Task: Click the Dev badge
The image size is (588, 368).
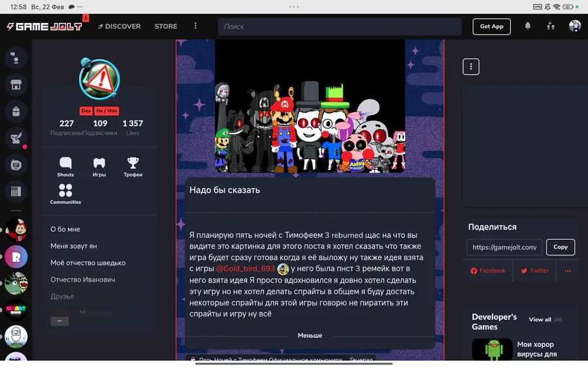Action: [x=86, y=110]
